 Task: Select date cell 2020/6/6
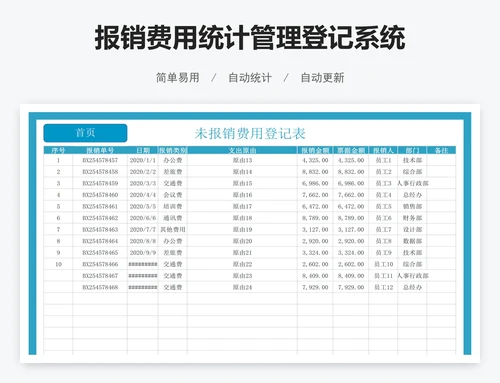pos(143,218)
